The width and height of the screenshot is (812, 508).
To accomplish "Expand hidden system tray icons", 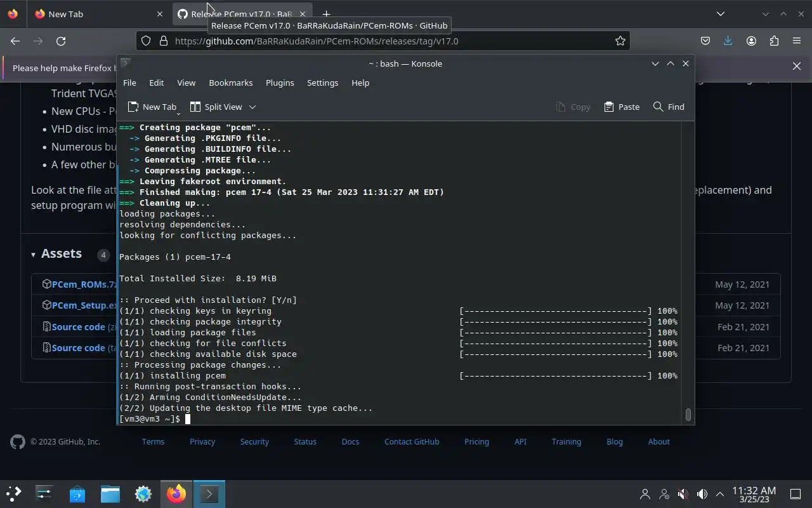I will (720, 493).
